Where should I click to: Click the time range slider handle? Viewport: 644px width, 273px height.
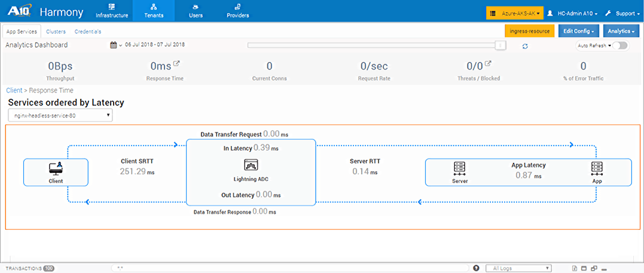coord(500,45)
